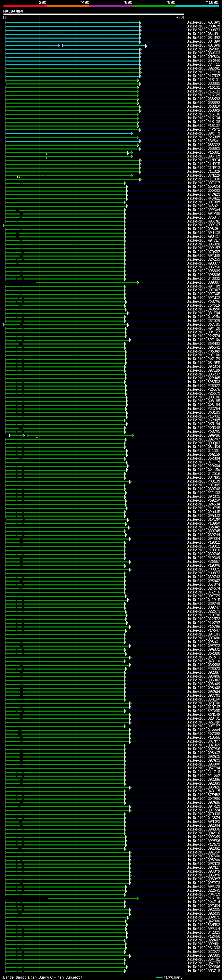Open the UniRef100_P10797 hit link
This screenshot has width=222, height=980.
203,622
